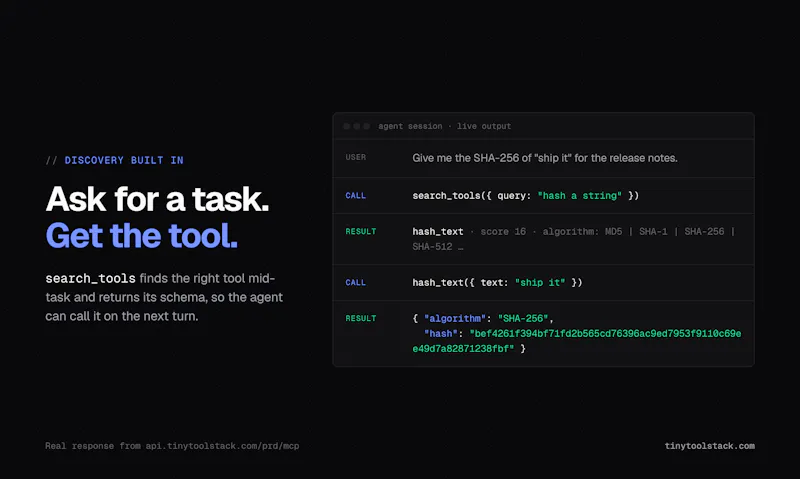This screenshot has height=479, width=800.
Task: Click the USER label in the session
Action: [356, 157]
